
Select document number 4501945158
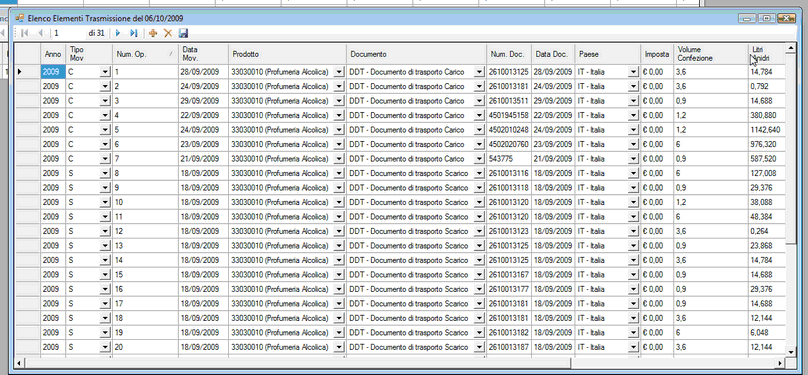(x=509, y=115)
